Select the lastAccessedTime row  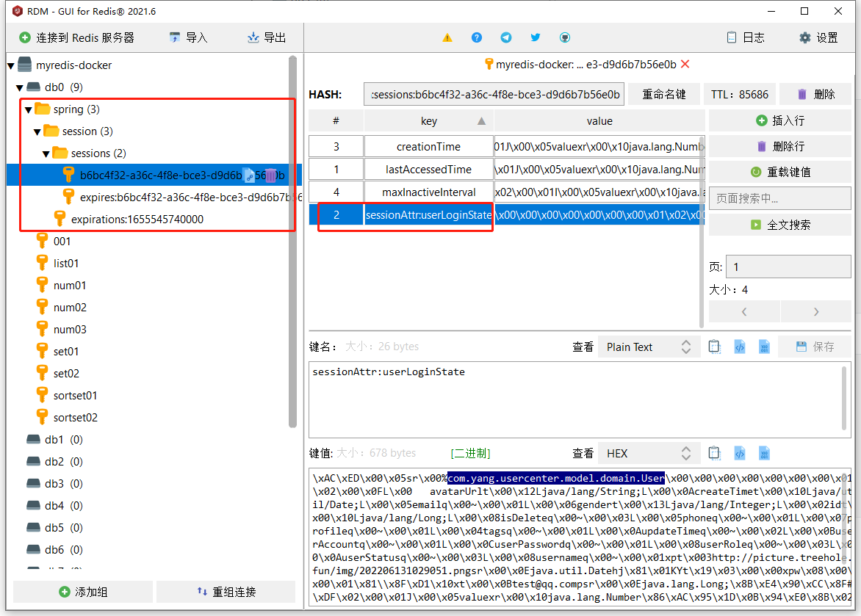click(x=428, y=169)
